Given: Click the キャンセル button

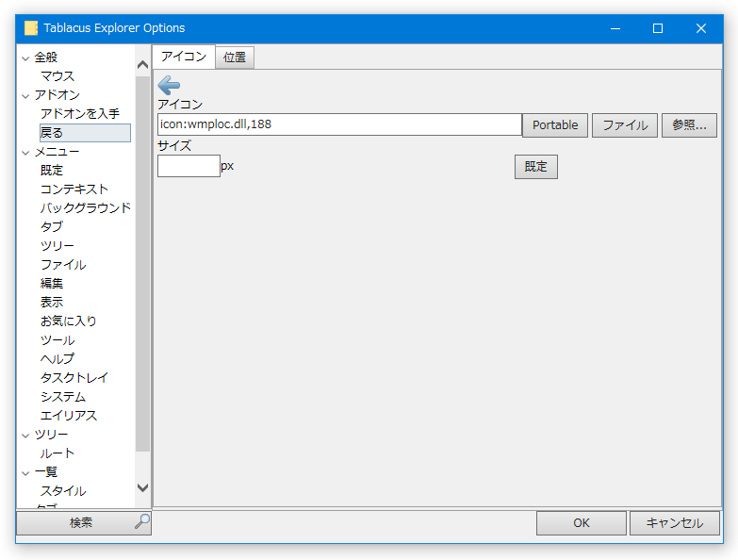Looking at the screenshot, I should 675,523.
